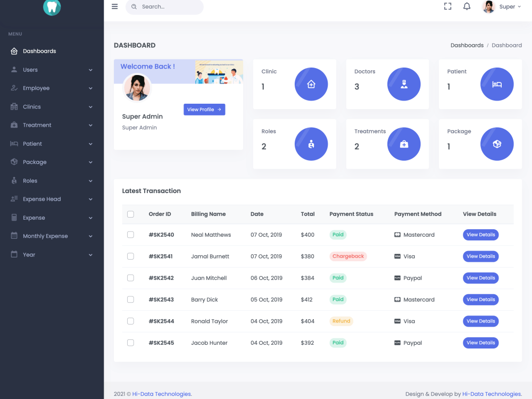View details for Jacob Hunter's order
Viewport: 532px width, 399px height.
[x=480, y=343]
